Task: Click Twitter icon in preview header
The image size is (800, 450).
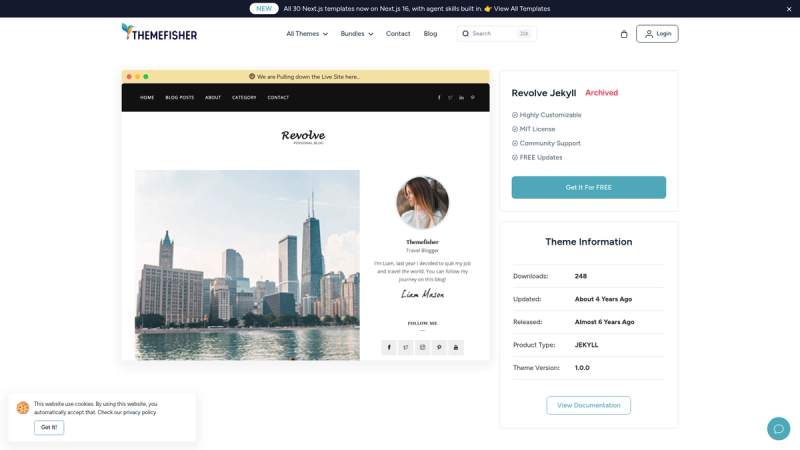Action: pyautogui.click(x=450, y=97)
